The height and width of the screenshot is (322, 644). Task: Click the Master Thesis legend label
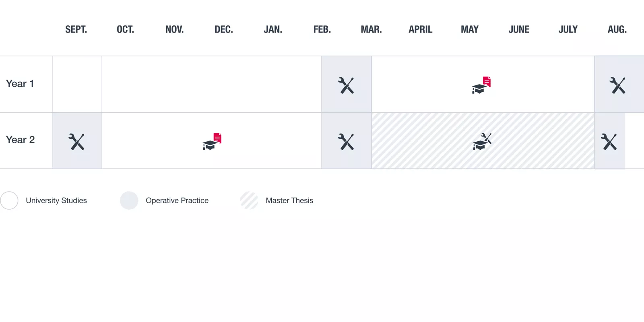(289, 200)
